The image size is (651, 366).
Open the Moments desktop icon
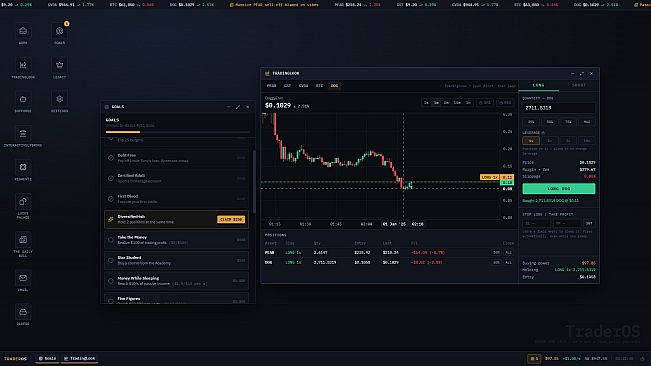click(x=23, y=167)
